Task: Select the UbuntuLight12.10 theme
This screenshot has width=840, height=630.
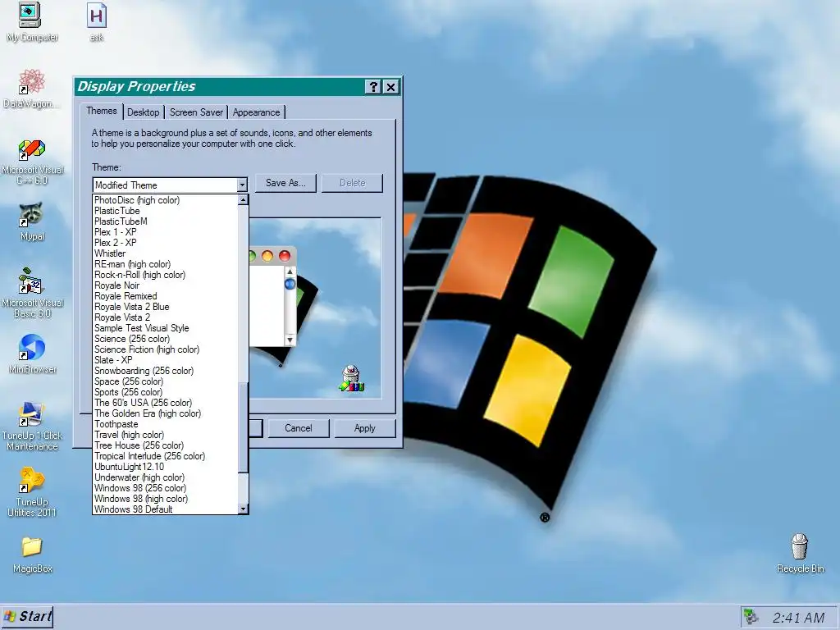Action: [165, 467]
